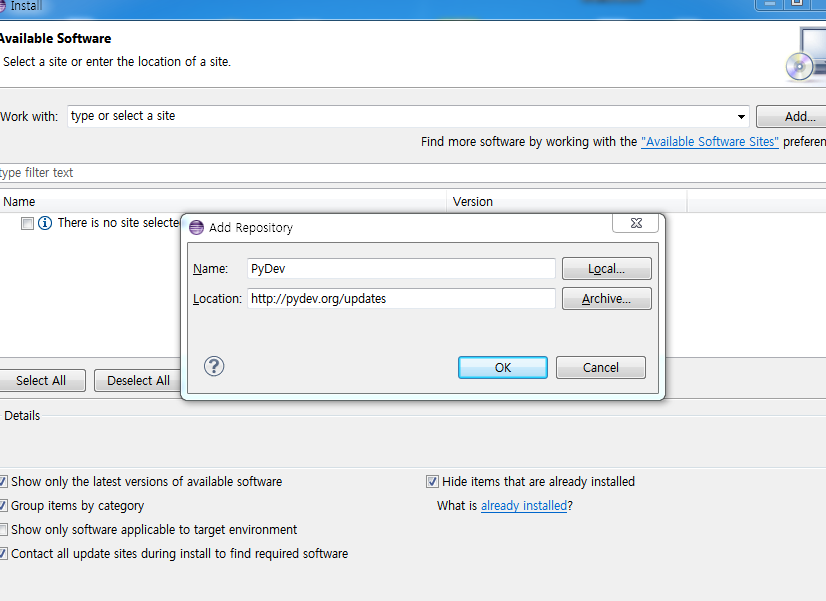Uncheck Contact all update sites during install
Viewport: 826px width, 601px height.
point(4,554)
